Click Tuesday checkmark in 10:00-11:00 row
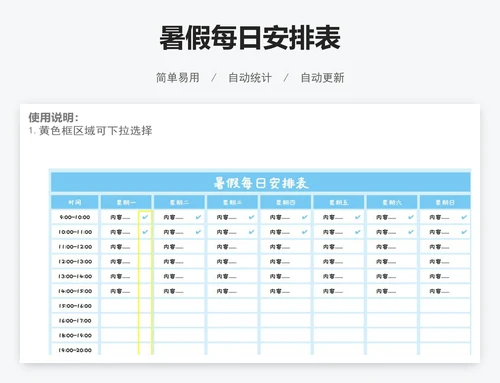This screenshot has width=500, height=383. pos(198,232)
